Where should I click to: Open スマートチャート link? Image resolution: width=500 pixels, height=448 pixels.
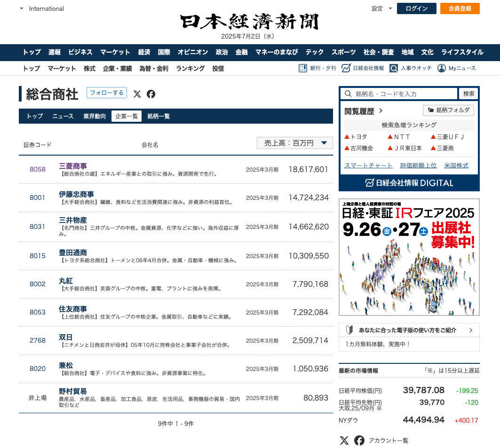(369, 165)
